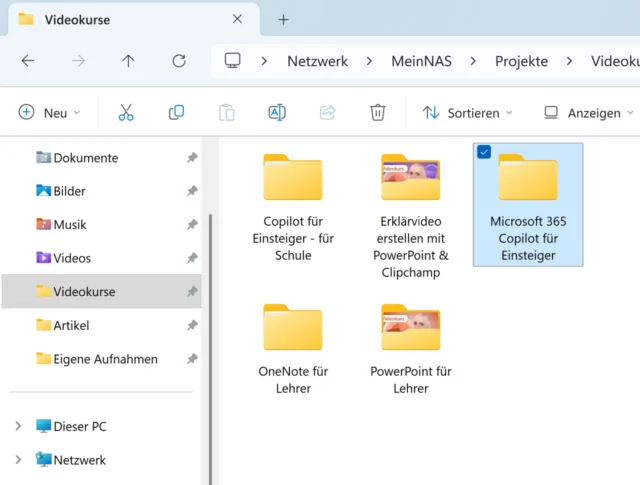
Task: Uncheck the Microsoft 365 Copilot folder checkbox
Action: click(x=484, y=152)
